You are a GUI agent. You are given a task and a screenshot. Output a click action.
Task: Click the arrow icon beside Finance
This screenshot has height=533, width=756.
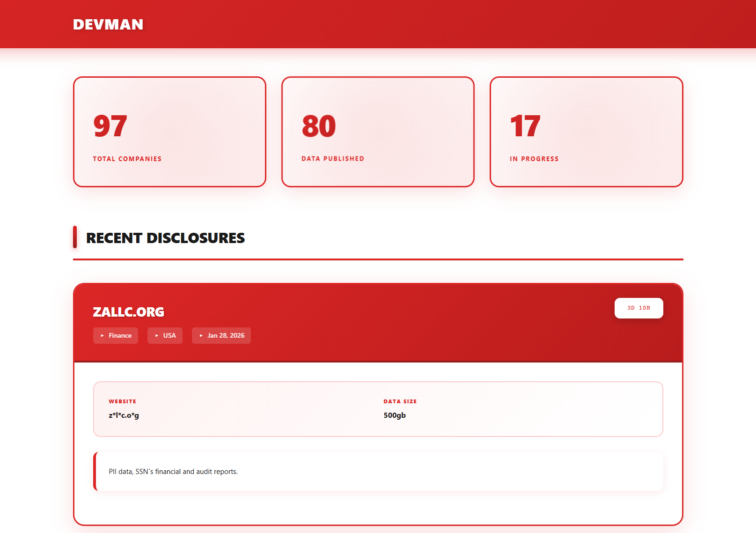(103, 336)
